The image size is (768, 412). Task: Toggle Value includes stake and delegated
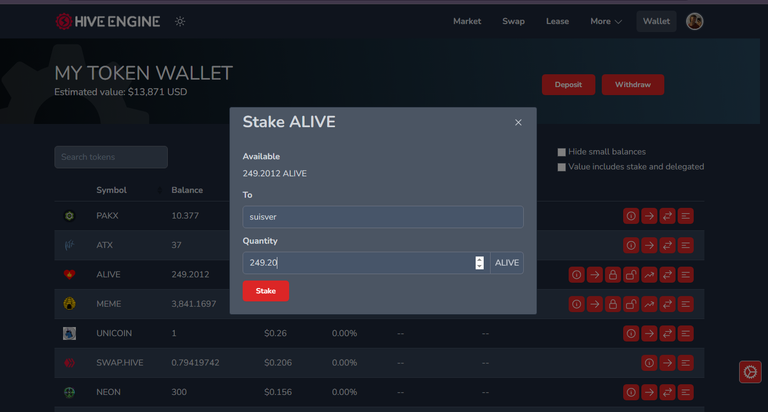(562, 167)
